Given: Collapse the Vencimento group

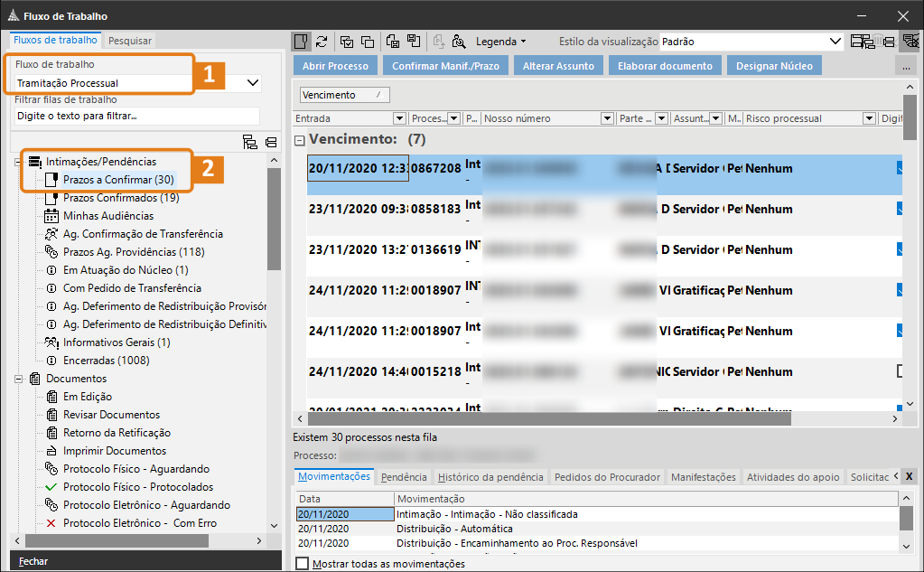Looking at the screenshot, I should pos(300,140).
